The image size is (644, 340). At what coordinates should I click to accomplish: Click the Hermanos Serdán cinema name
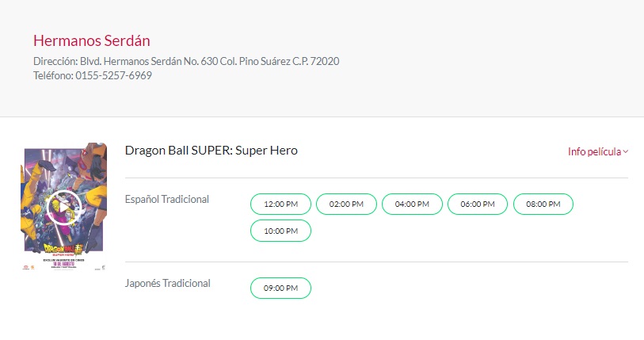(x=91, y=40)
